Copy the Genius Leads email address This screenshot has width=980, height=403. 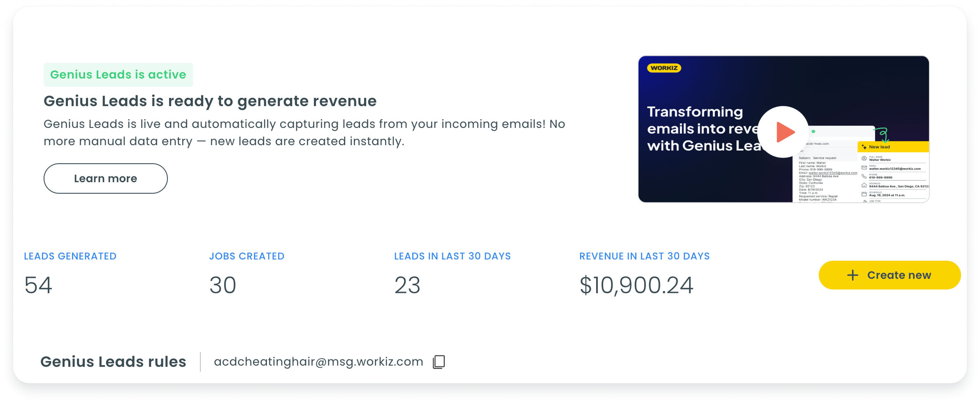(x=439, y=362)
